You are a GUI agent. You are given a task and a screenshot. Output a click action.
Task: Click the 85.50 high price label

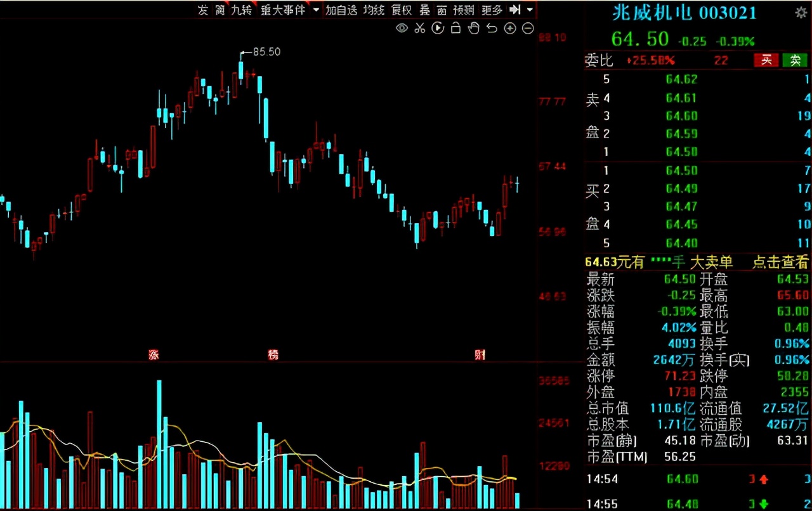pyautogui.click(x=266, y=52)
